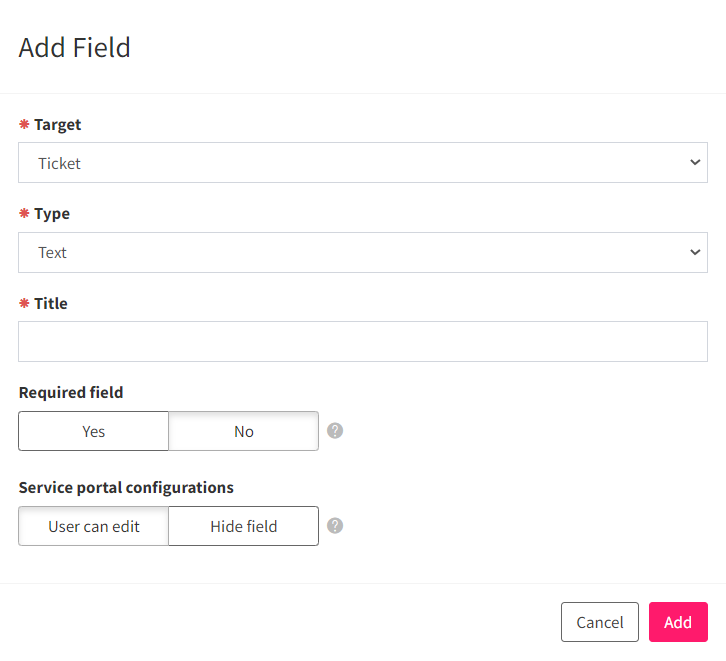Select the User can edit option

[94, 526]
